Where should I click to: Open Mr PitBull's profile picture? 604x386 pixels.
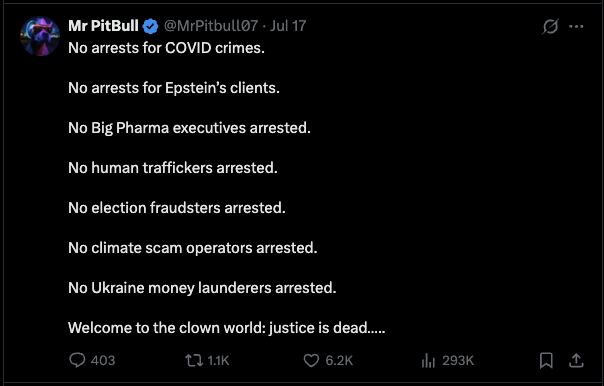click(x=40, y=36)
